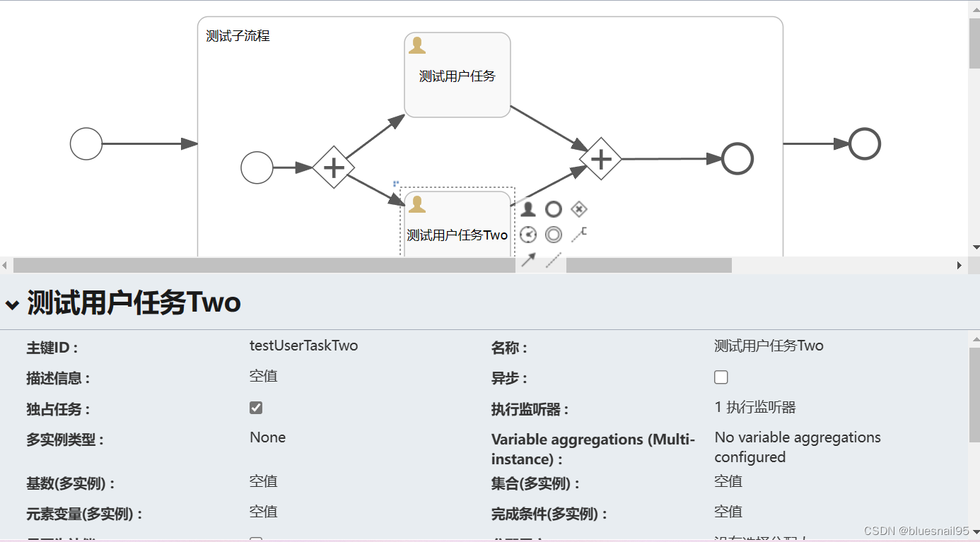Select the start event circle of 测试子流程
Image resolution: width=980 pixels, height=542 pixels.
(x=257, y=167)
